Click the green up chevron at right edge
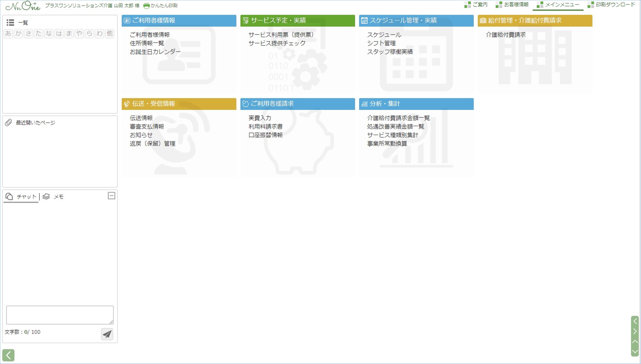The height and width of the screenshot is (364, 641). [x=635, y=341]
